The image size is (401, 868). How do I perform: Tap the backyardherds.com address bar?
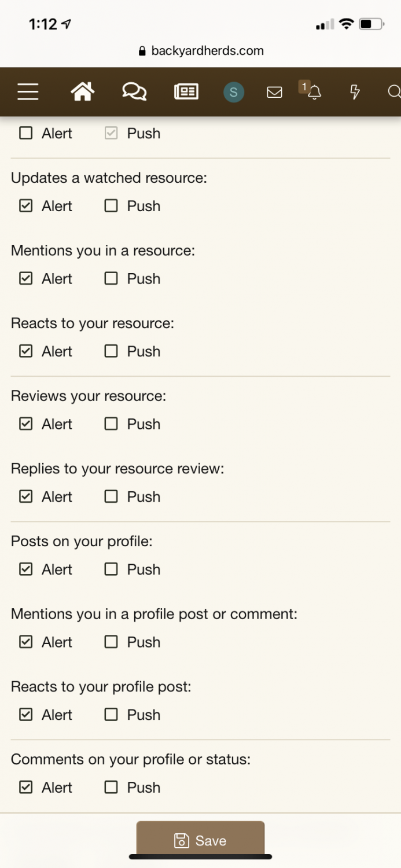pyautogui.click(x=201, y=51)
